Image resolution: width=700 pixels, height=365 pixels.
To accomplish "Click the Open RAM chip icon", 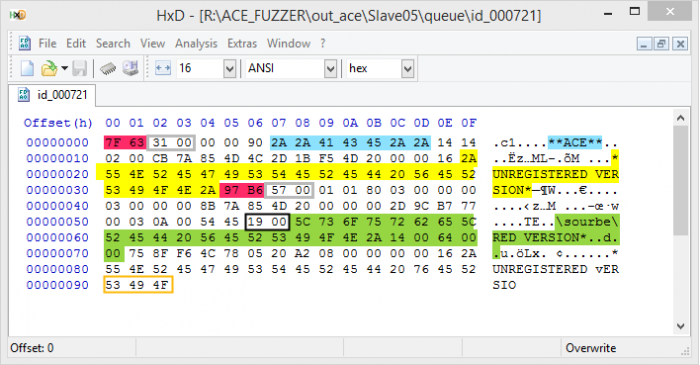I will tap(108, 68).
